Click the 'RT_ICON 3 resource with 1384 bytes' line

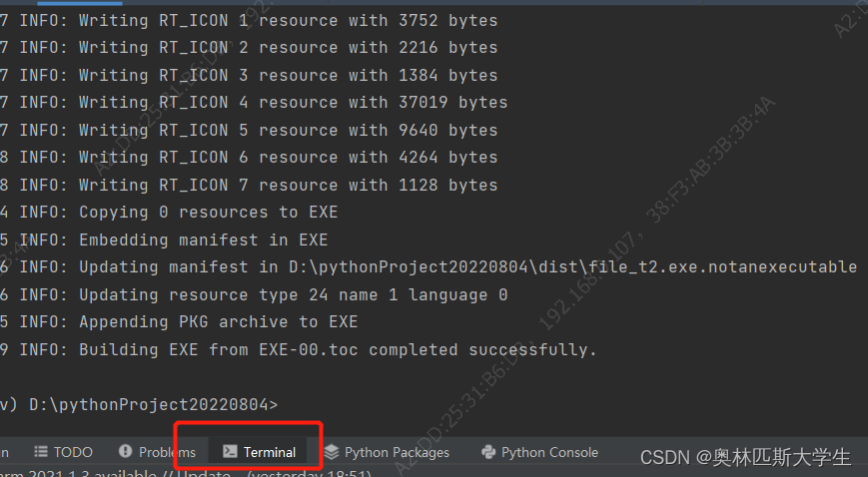pos(249,75)
